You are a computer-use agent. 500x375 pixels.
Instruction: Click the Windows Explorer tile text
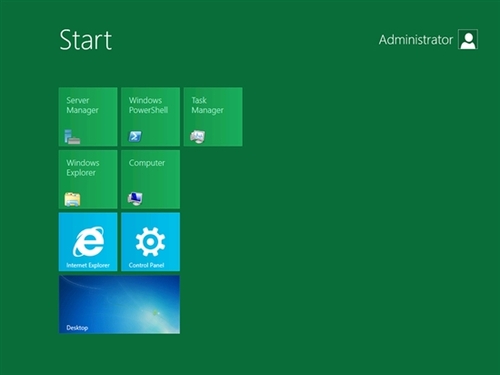(83, 168)
